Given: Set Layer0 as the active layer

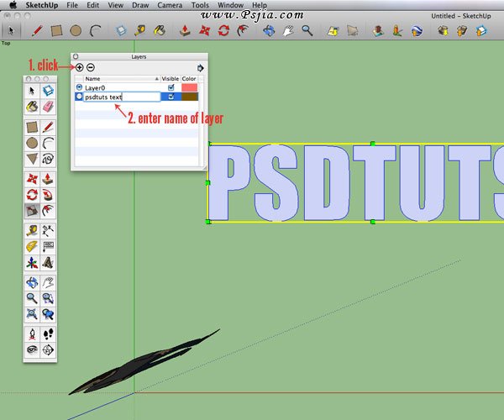Looking at the screenshot, I should tap(80, 87).
